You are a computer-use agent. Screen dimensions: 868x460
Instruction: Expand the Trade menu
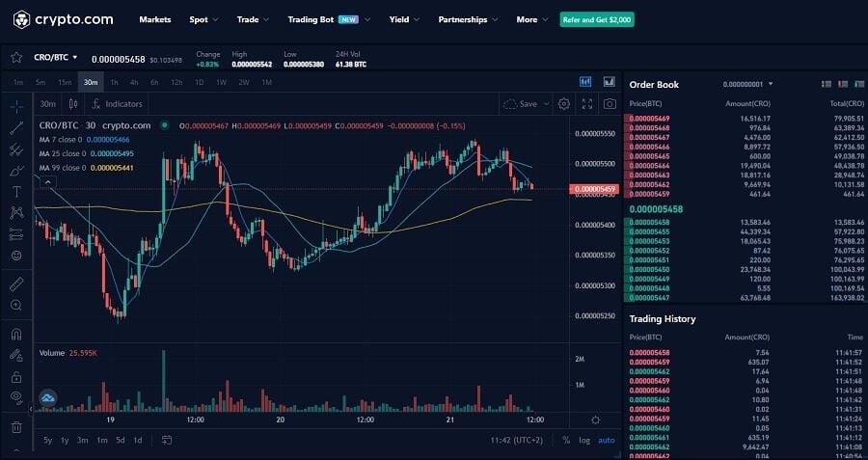click(253, 19)
